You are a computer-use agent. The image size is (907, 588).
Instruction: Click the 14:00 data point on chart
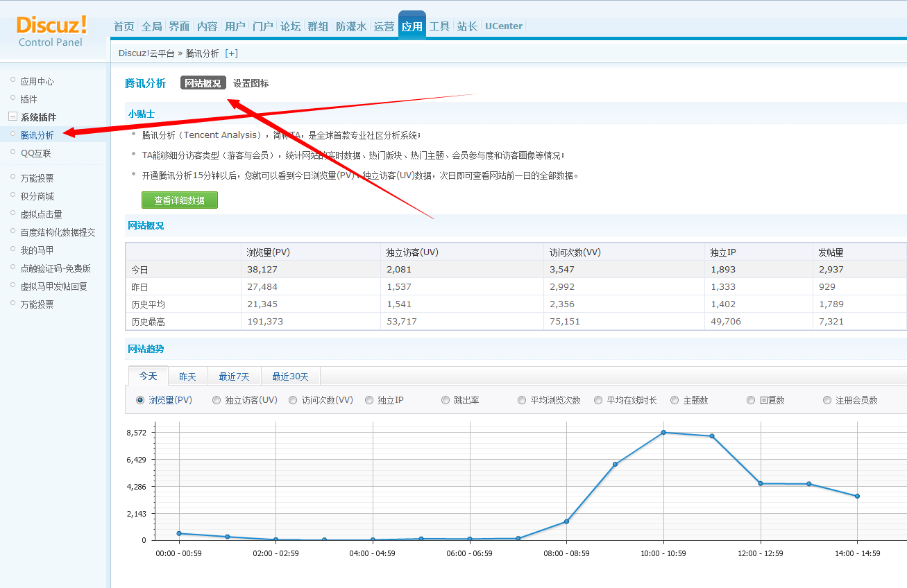857,496
